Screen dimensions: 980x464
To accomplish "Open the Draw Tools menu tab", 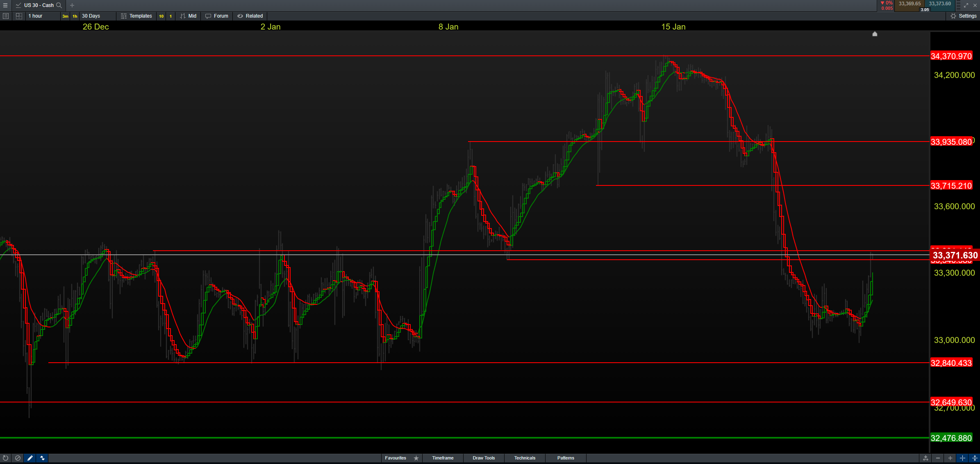I will (484, 458).
